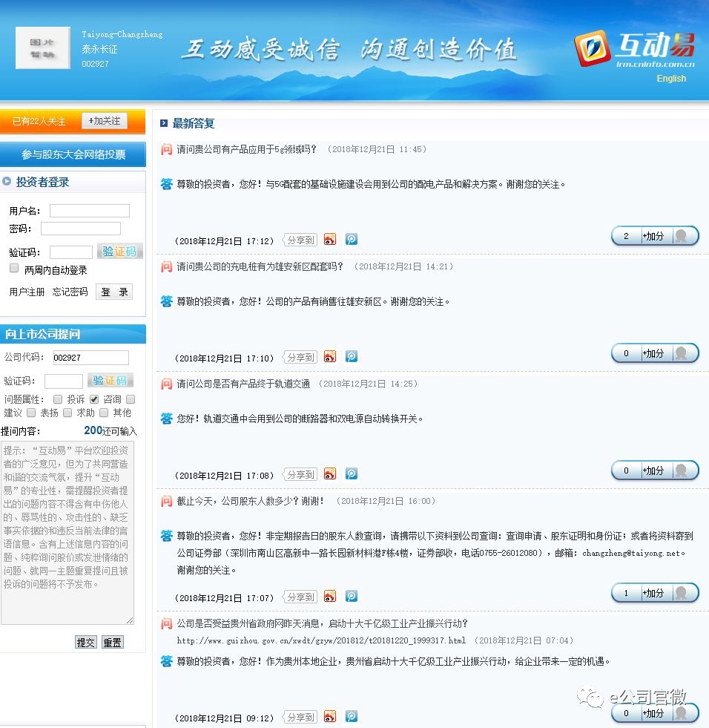The image size is (709, 728).
Task: Share the 09:12 answer to Weibo
Action: coord(329,716)
